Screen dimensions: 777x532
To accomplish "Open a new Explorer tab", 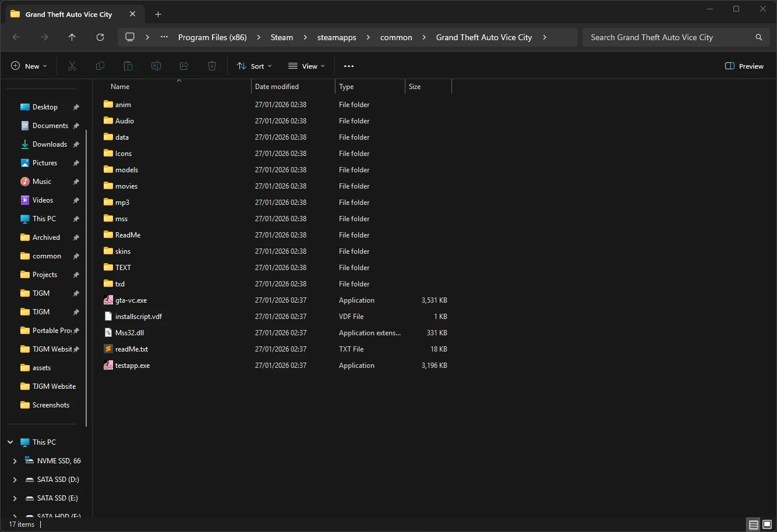I will coord(158,14).
